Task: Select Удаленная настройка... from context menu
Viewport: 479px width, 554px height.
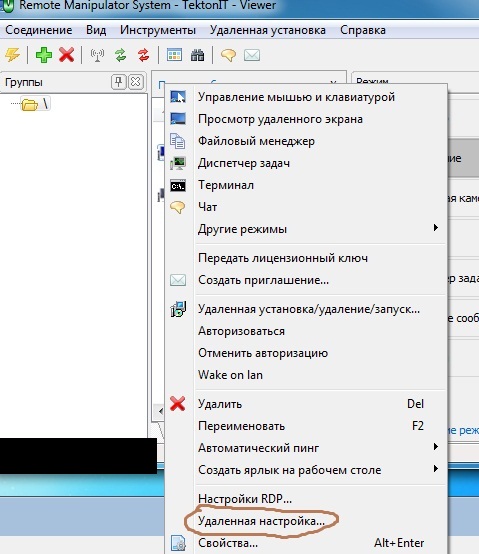Action: click(x=261, y=521)
